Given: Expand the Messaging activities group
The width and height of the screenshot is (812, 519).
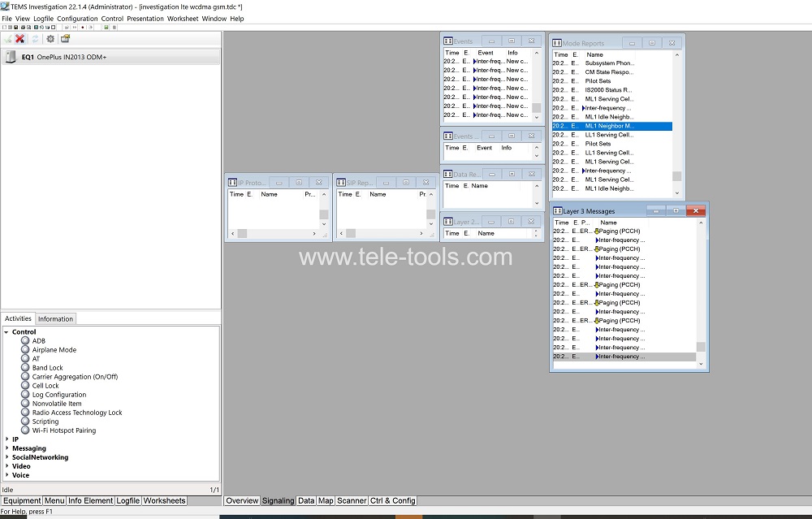Looking at the screenshot, I should click(6, 448).
